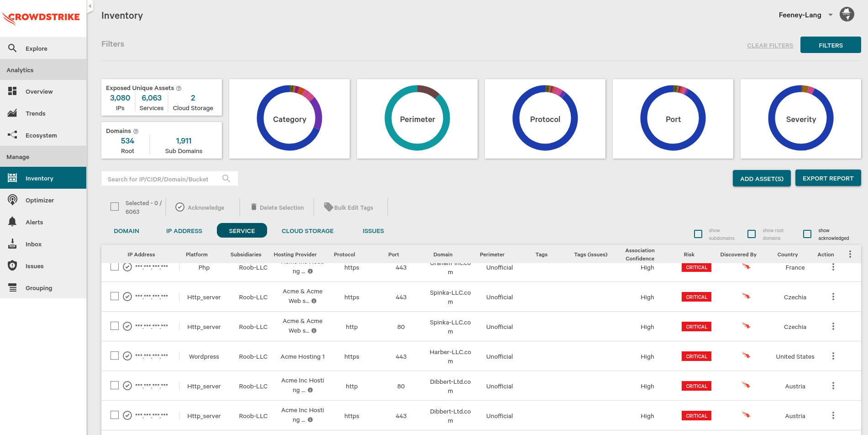Click the ADD ASSET(S) button
The width and height of the screenshot is (868, 435).
[762, 178]
